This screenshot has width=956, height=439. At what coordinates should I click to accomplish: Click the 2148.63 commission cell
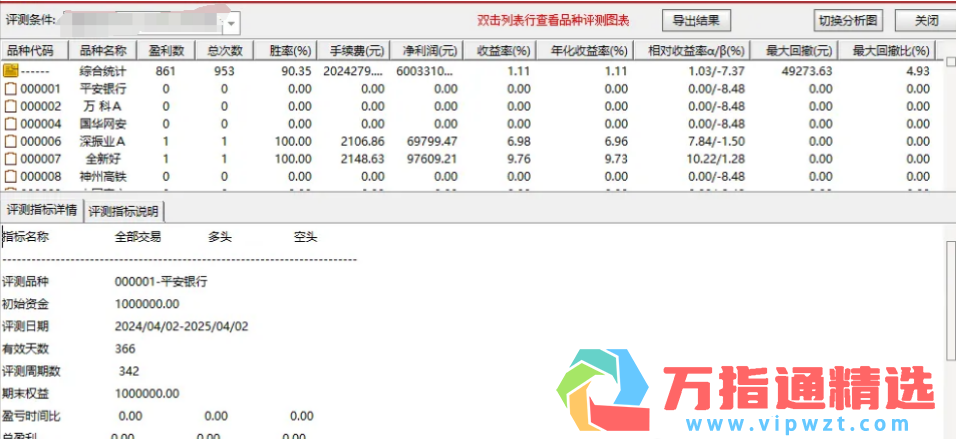[x=362, y=159]
